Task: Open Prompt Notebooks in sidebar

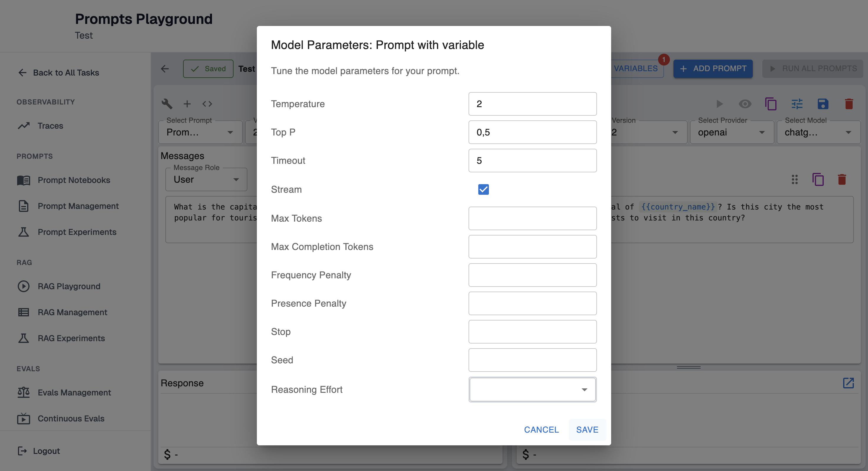Action: [74, 180]
